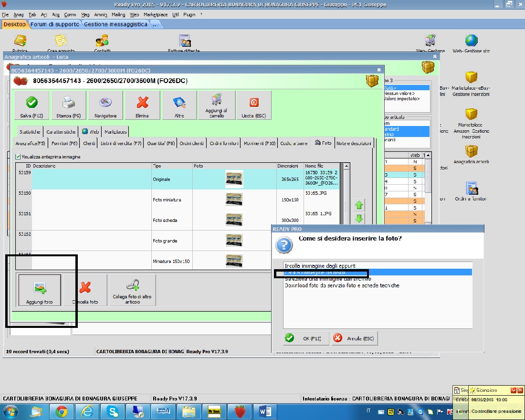525x420 pixels.
Task: Select highlighted Carica immagine da disco option
Action: (378, 273)
